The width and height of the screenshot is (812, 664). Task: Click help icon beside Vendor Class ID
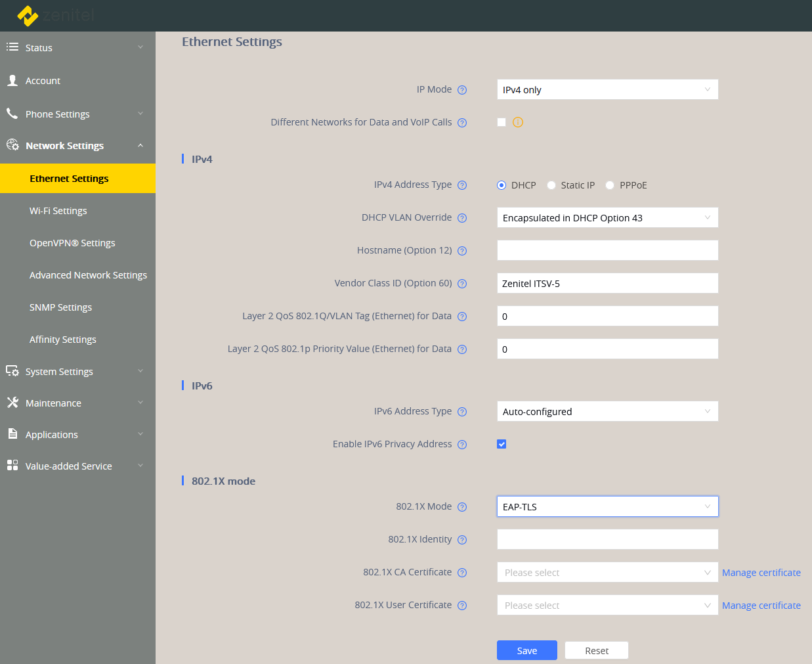point(462,284)
